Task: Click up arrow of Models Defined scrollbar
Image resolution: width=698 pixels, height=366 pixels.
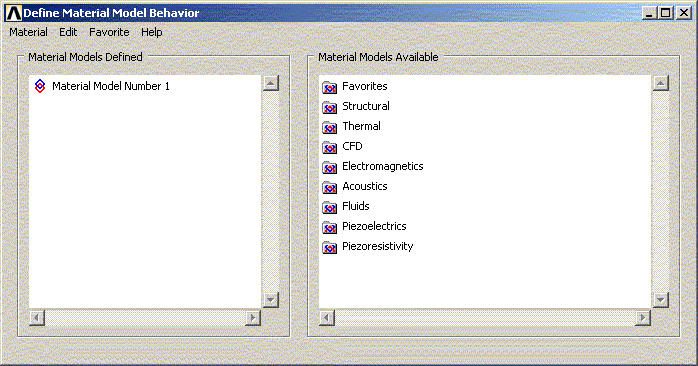Action: pos(271,83)
